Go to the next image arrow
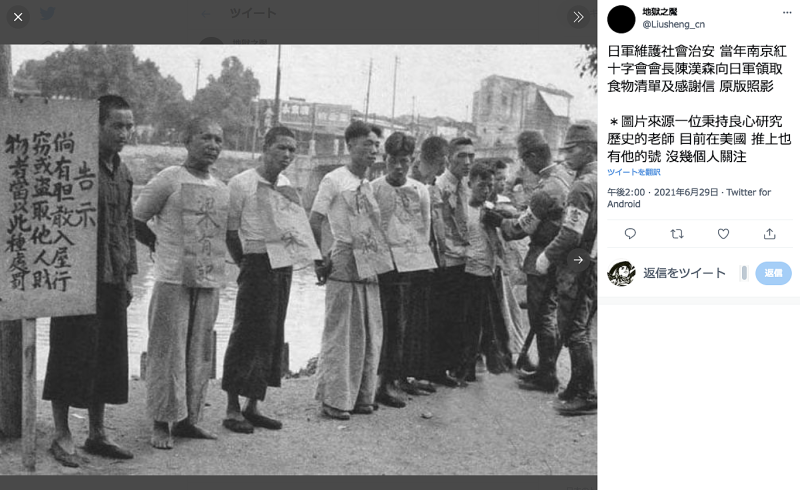This screenshot has height=490, width=800. coord(578,260)
